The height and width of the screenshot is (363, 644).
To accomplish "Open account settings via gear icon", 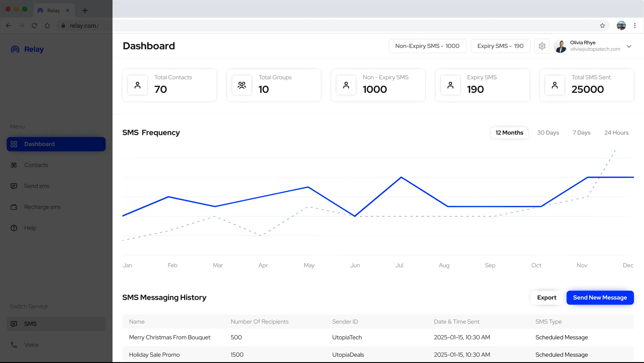I will point(542,46).
